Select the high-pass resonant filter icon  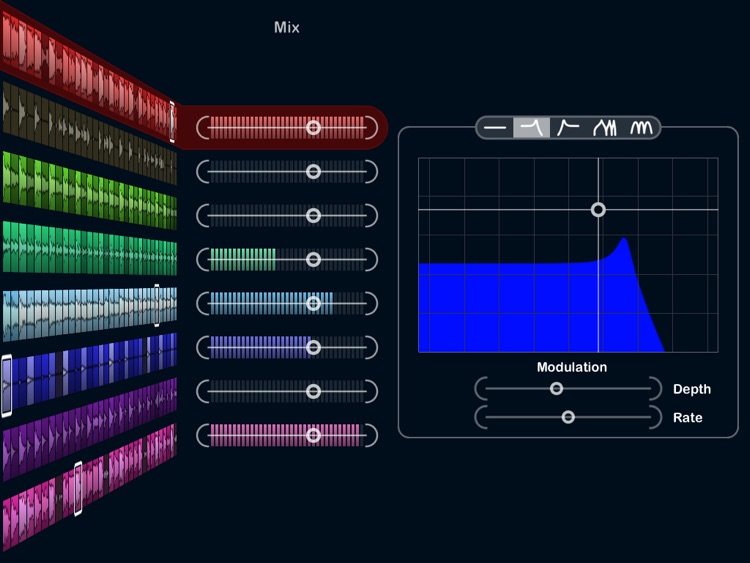click(x=568, y=128)
